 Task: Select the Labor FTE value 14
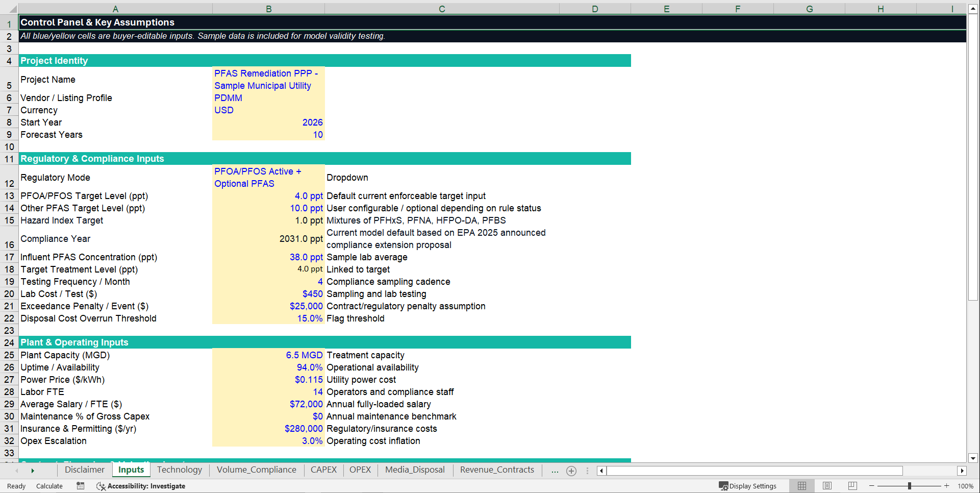(268, 392)
